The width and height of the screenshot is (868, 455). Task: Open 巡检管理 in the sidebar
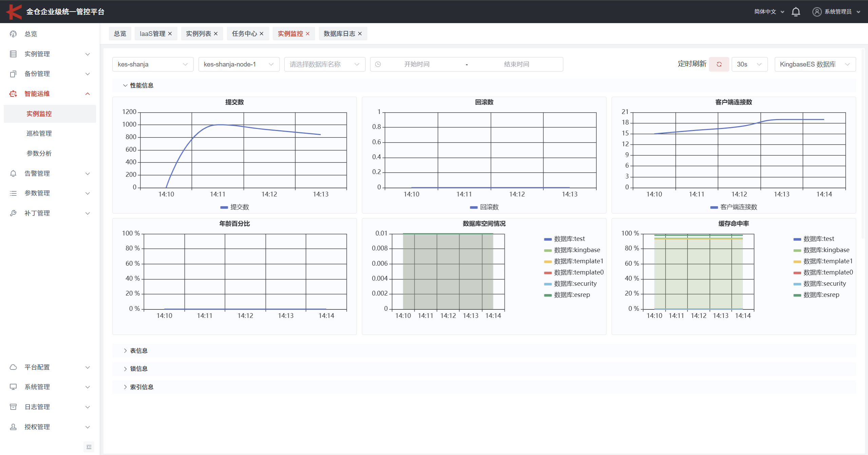[x=39, y=133]
